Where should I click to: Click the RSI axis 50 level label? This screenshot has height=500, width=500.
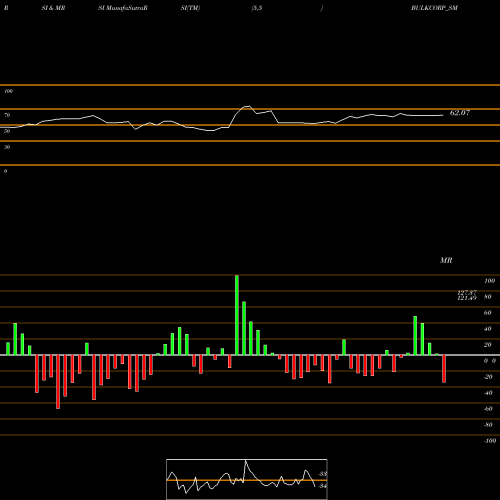point(7,131)
